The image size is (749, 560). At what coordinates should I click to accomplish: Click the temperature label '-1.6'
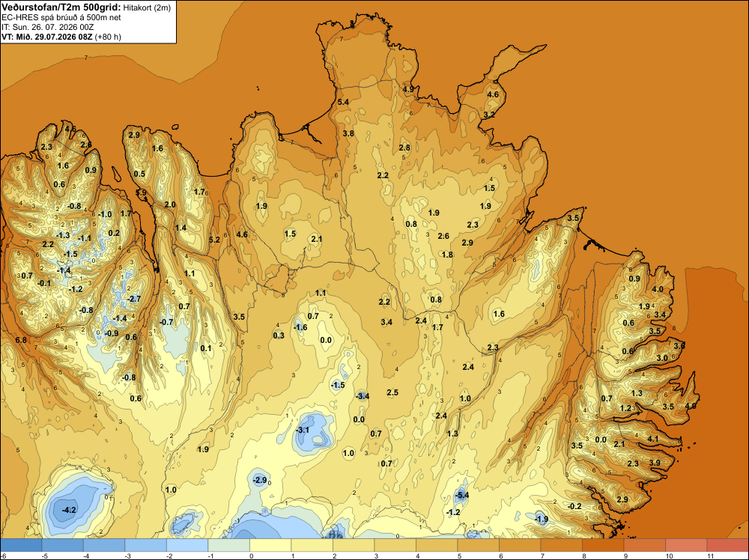(300, 327)
